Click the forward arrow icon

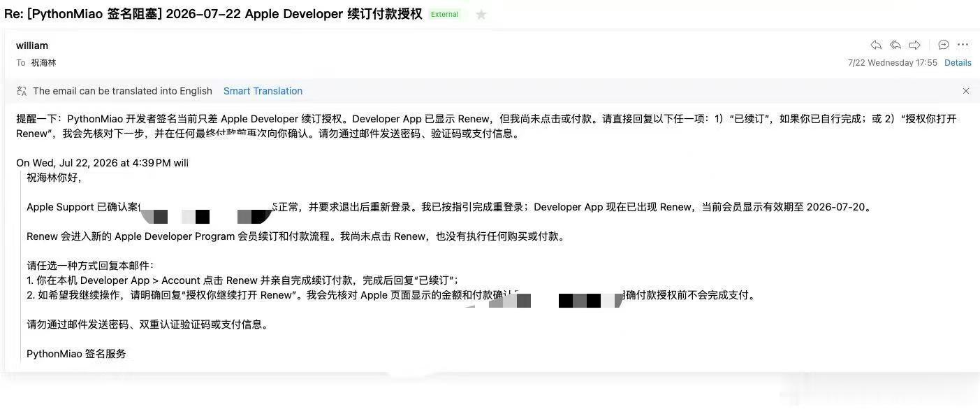click(914, 45)
